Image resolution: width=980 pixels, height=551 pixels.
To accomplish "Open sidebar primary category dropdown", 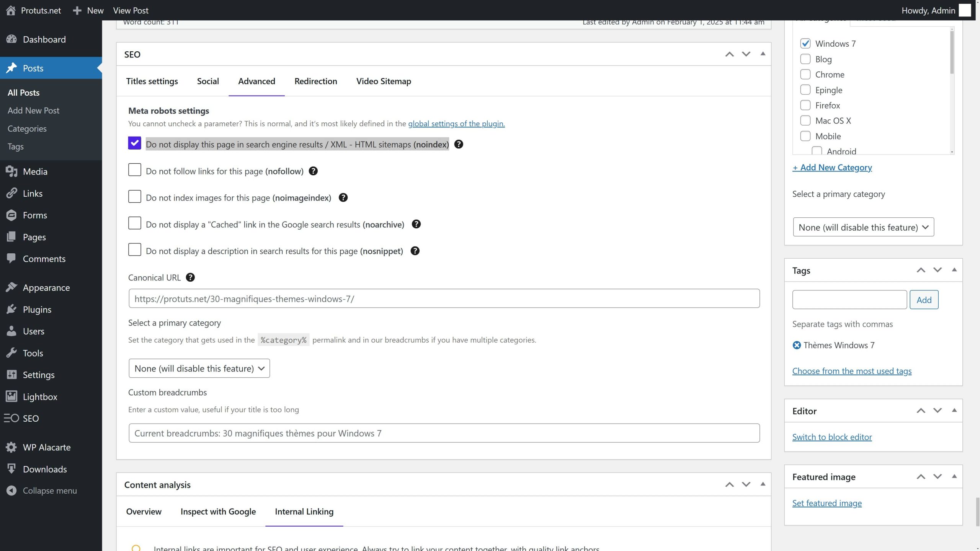I will coord(863,227).
